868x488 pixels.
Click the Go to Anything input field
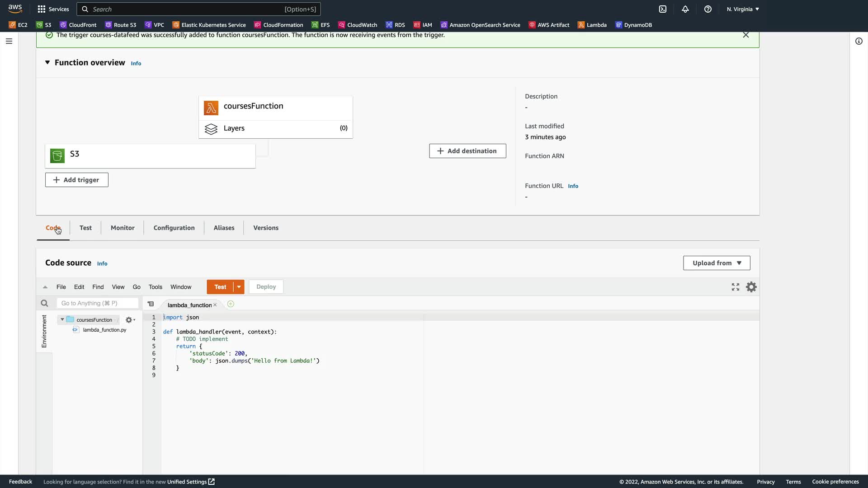[97, 303]
